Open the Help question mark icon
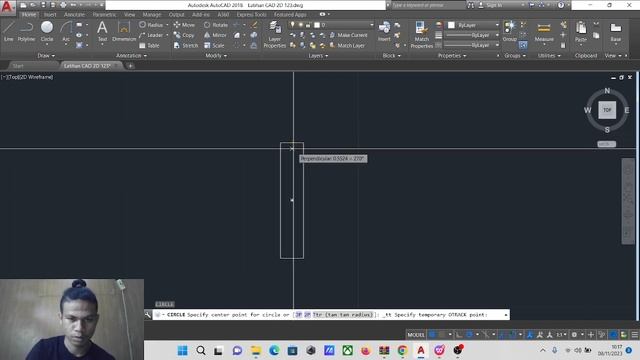Viewport: 640px width, 360px height. pos(561,5)
